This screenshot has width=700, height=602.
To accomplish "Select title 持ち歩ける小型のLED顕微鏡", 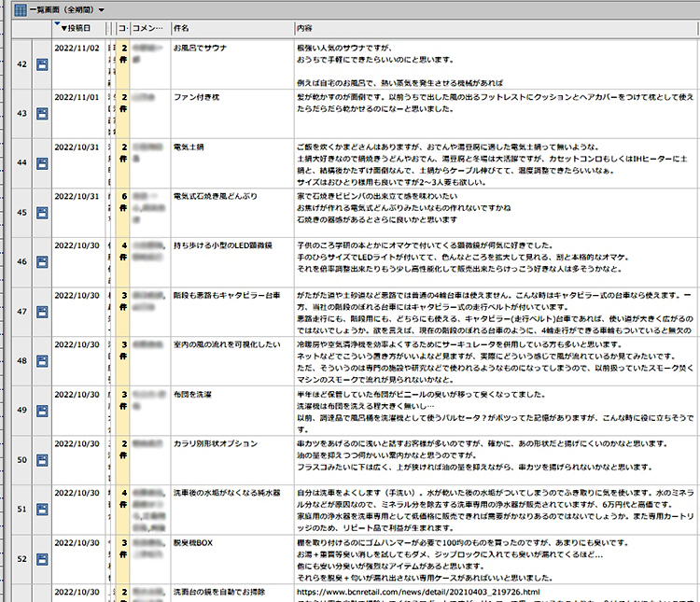I will pos(223,245).
